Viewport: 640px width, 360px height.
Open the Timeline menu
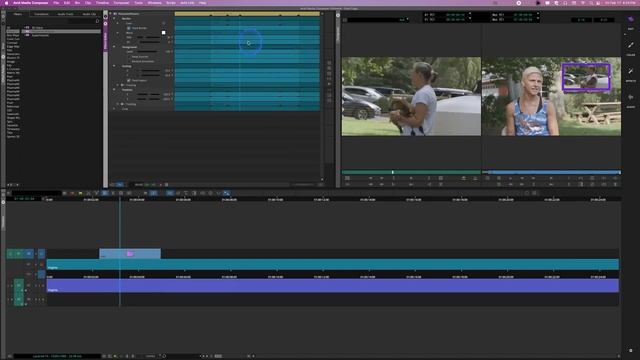tap(102, 3)
